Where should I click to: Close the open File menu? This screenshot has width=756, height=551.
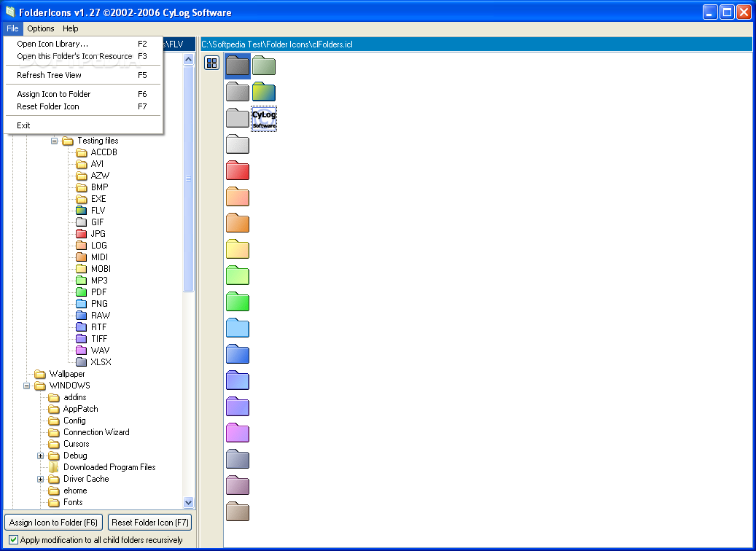12,28
